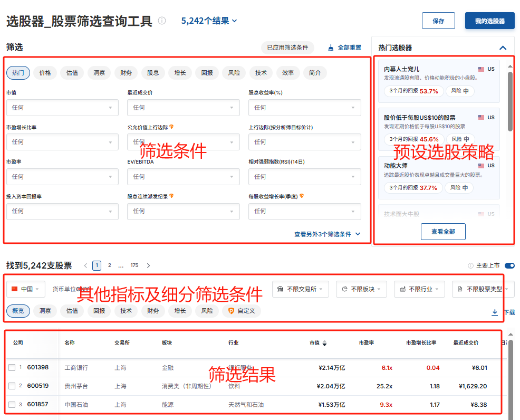Switch to the 估值 filter tab at top

[72, 73]
